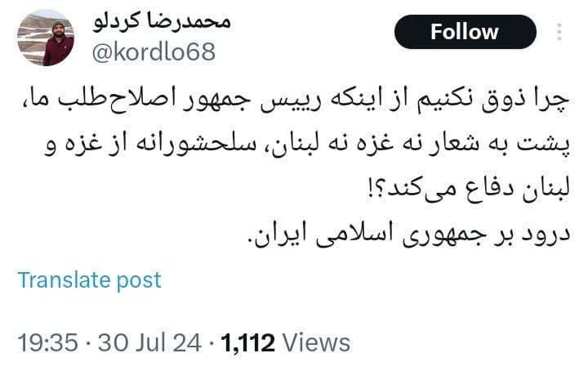Click the @kordlo68 handle
The image size is (588, 371).
(x=154, y=52)
